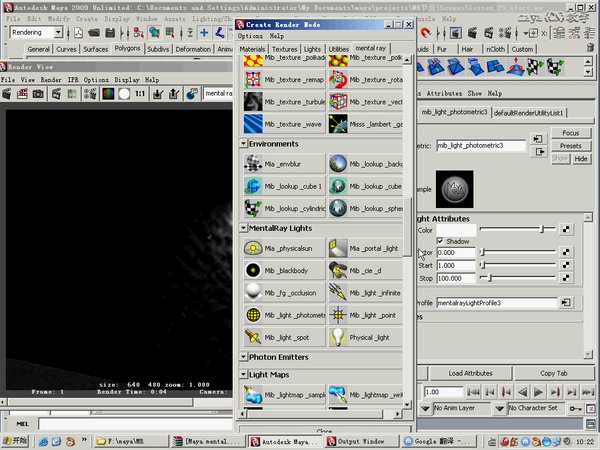Open the No Character Set dropdown
Viewport: 600px width, 450px height.
click(x=499, y=408)
